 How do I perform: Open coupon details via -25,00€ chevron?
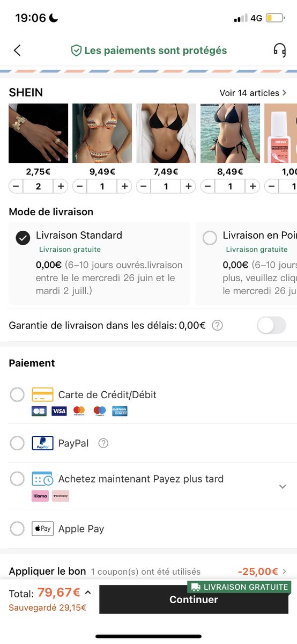(x=284, y=572)
